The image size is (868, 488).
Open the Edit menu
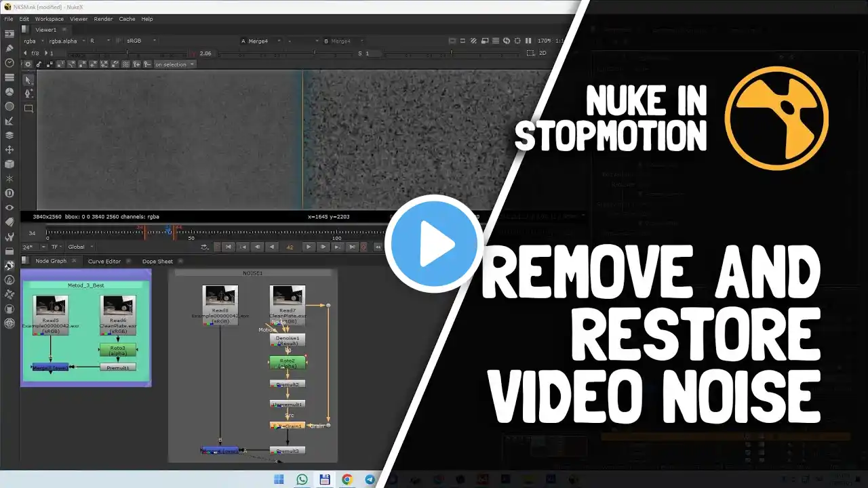[x=24, y=19]
